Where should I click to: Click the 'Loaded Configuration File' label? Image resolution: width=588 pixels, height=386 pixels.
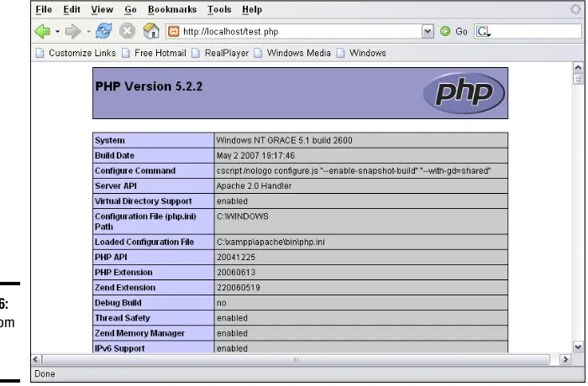(x=144, y=243)
